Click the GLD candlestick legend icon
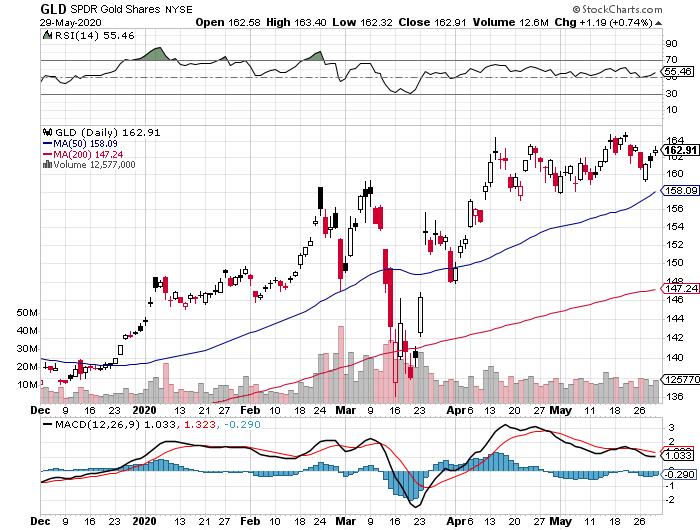The height and width of the screenshot is (530, 700). (47, 132)
